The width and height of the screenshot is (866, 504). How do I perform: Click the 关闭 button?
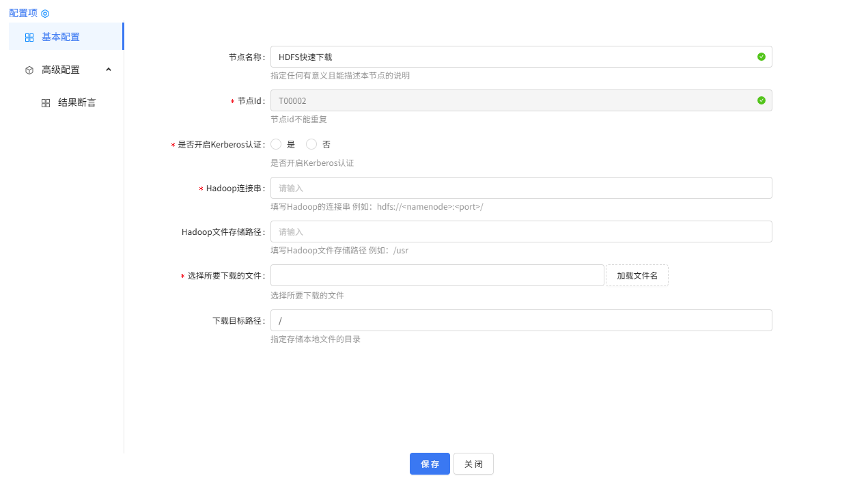473,464
